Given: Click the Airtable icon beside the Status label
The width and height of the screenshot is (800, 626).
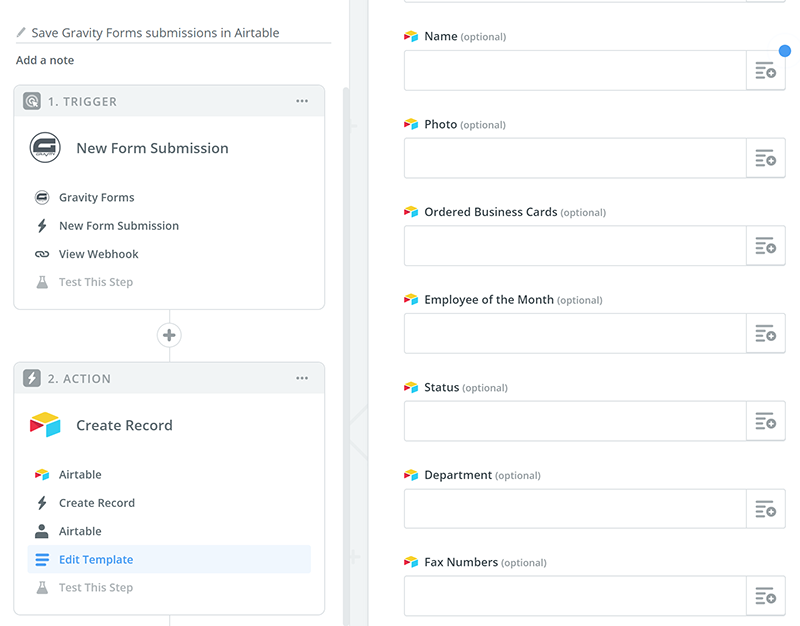Looking at the screenshot, I should pos(411,387).
